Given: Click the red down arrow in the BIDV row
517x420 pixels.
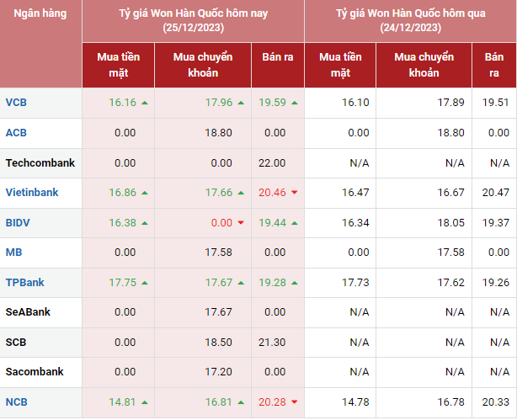Looking at the screenshot, I should coord(241,222).
